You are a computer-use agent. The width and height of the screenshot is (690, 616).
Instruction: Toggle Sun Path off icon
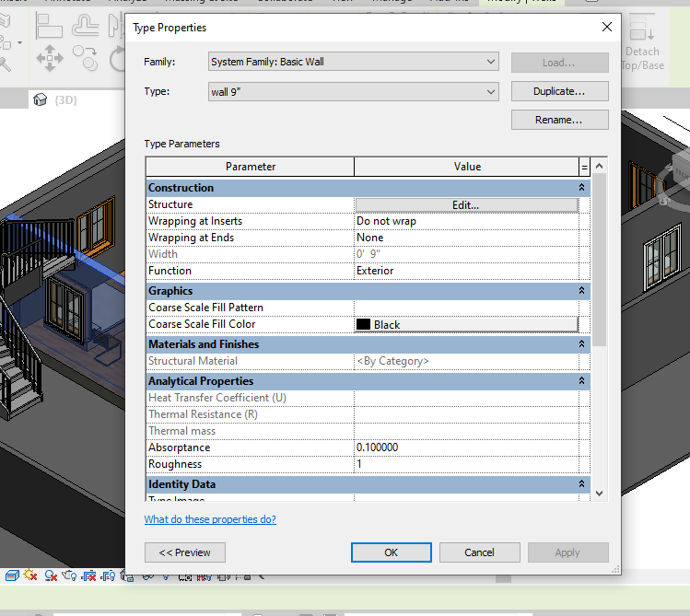tap(30, 575)
